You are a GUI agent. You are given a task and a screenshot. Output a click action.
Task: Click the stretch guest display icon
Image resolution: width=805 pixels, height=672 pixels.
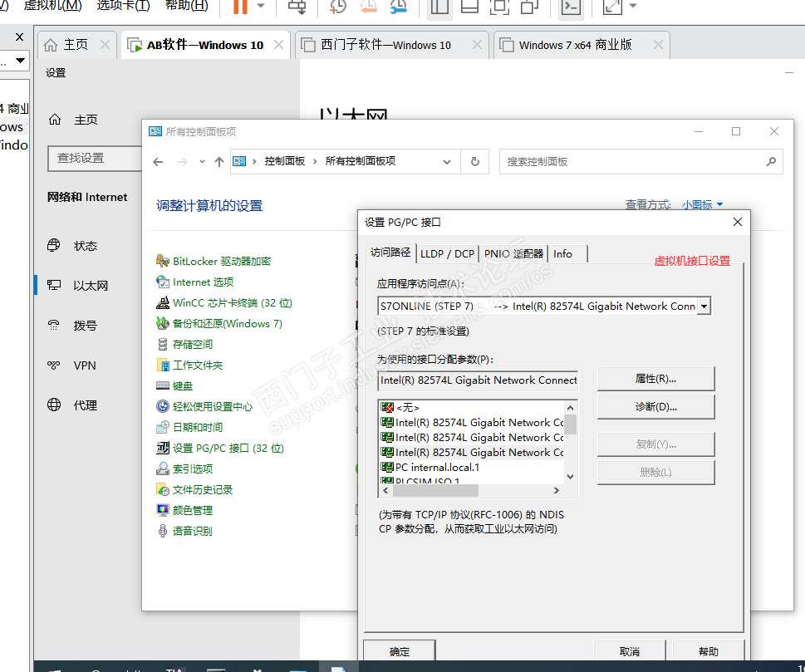(x=612, y=6)
